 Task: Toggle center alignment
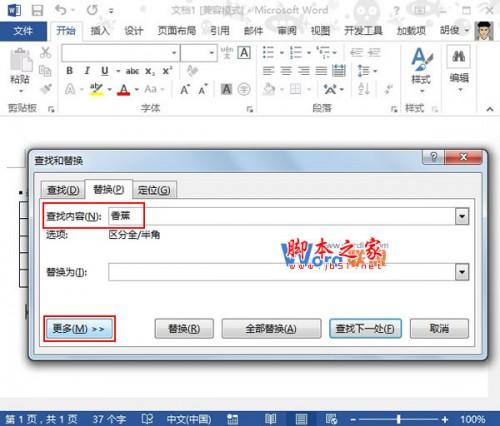click(x=286, y=71)
